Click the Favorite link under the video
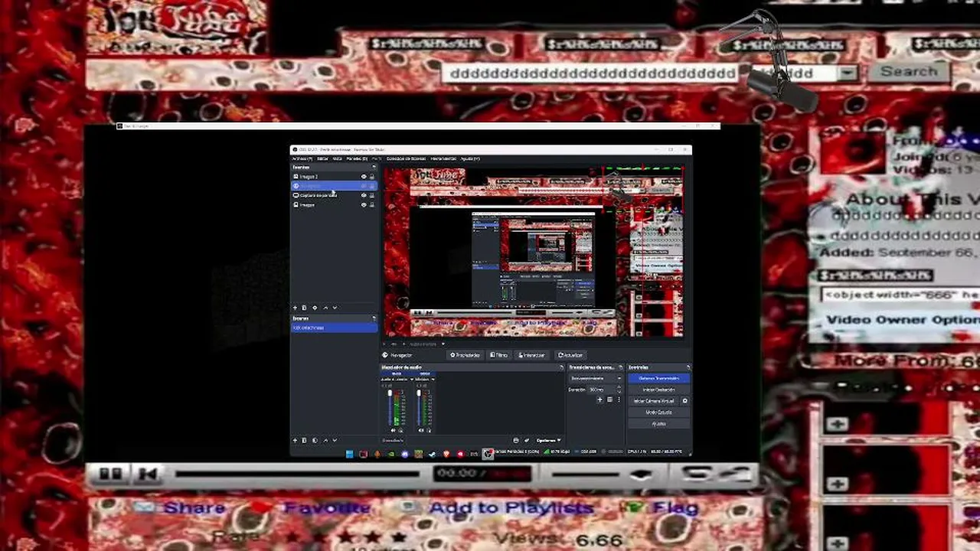The image size is (980, 551). [x=327, y=508]
